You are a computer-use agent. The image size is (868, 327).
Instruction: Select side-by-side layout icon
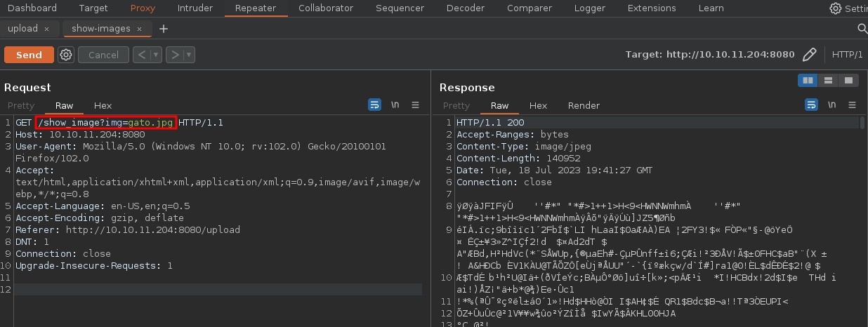click(x=808, y=80)
